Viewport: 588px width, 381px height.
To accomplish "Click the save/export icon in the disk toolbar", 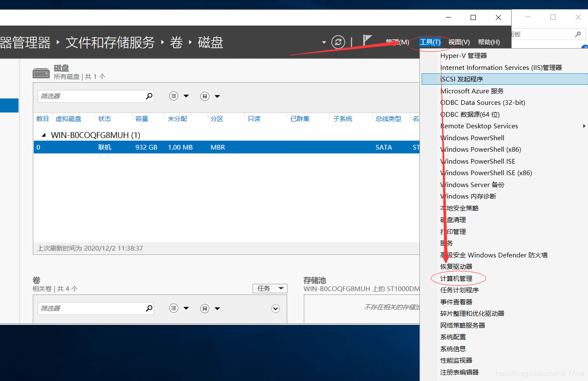I will click(204, 96).
